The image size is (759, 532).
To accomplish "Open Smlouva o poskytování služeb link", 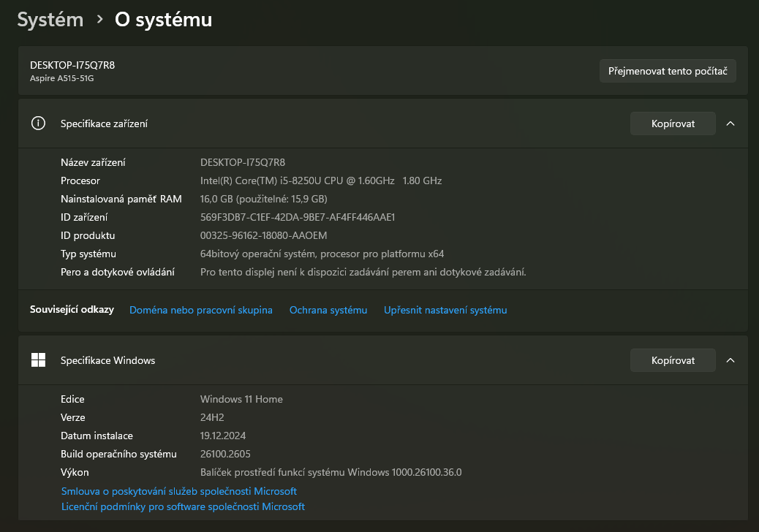I will [179, 491].
